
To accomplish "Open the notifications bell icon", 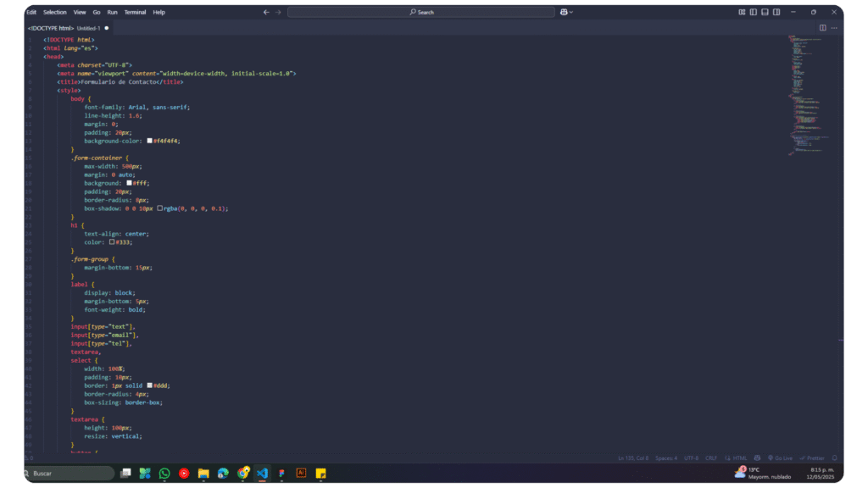I will [835, 458].
